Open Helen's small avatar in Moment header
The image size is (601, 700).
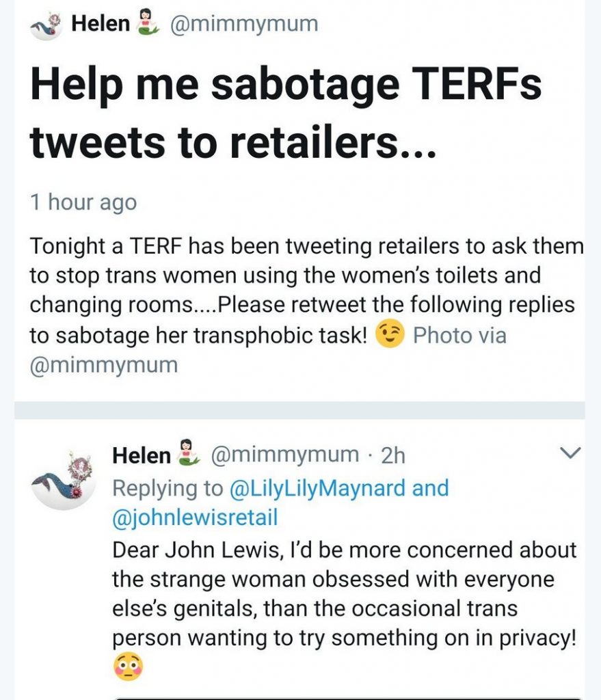(46, 25)
